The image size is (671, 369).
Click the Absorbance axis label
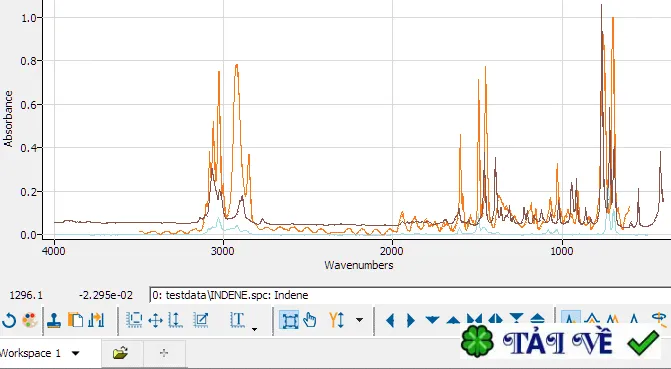click(x=8, y=119)
